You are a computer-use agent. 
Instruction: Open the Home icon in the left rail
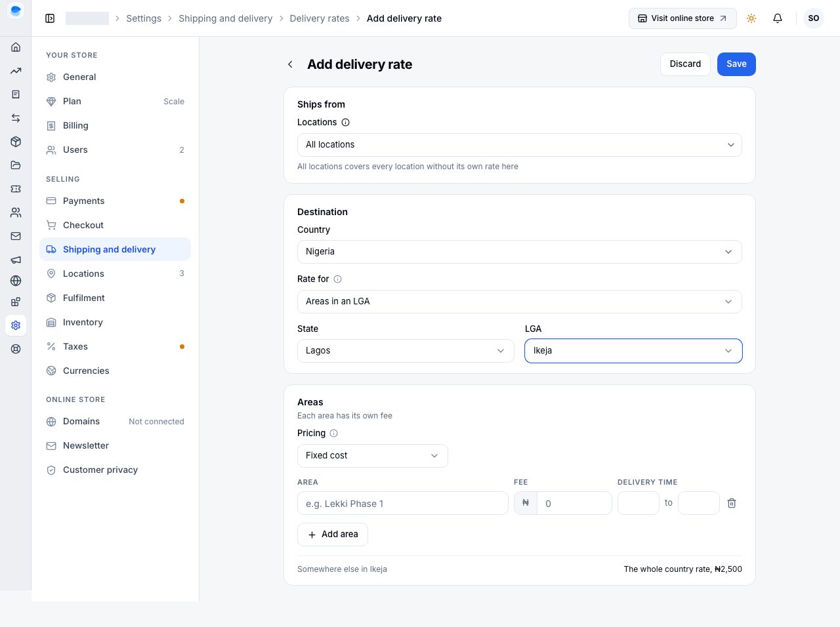point(16,47)
